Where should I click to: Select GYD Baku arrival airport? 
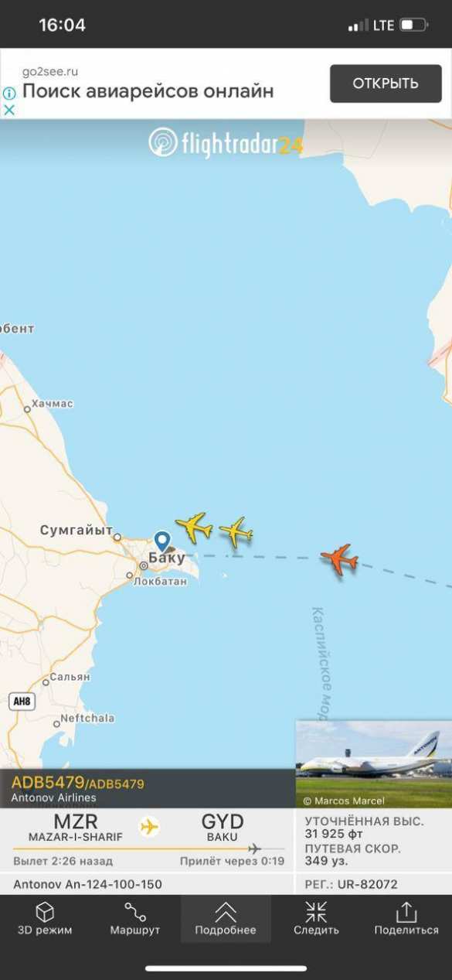click(x=223, y=828)
